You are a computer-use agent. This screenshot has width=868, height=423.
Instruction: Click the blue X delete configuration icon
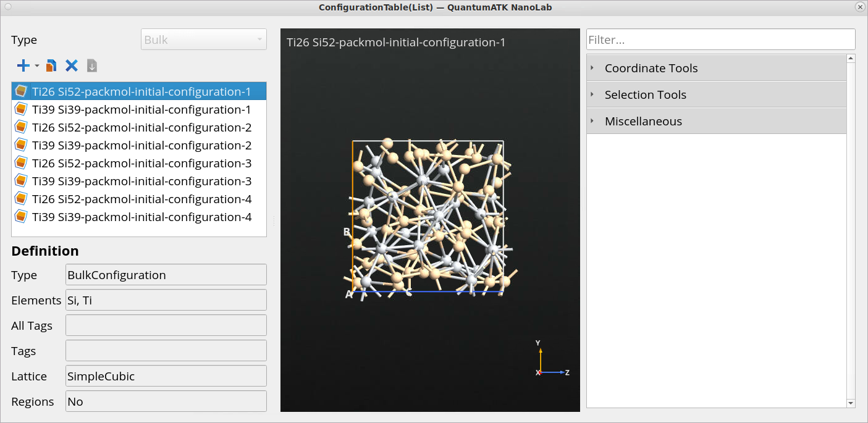click(x=72, y=65)
